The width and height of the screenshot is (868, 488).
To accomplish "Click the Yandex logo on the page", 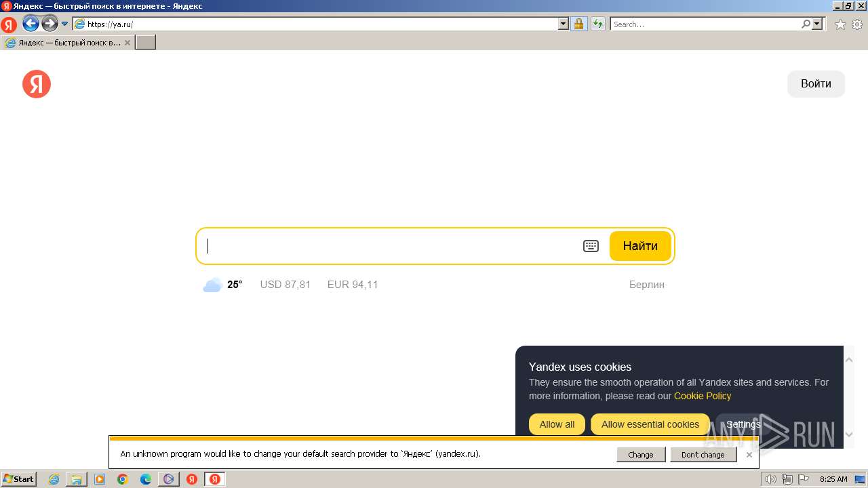I will [37, 84].
